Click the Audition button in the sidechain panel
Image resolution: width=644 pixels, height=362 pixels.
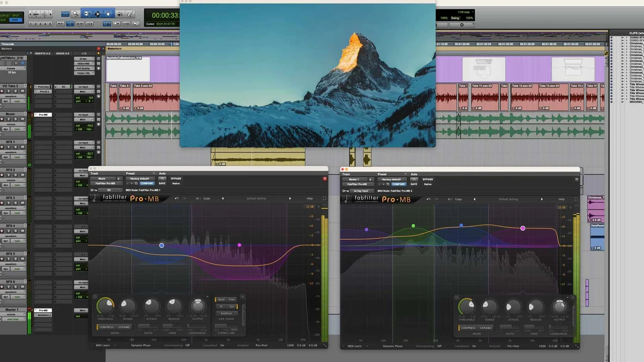click(226, 313)
